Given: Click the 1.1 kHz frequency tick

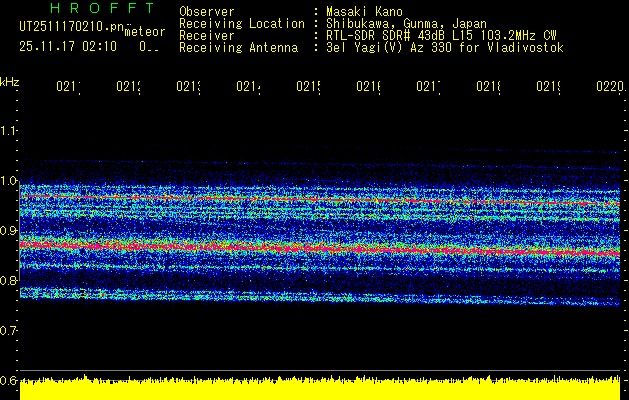Looking at the screenshot, I should (9, 131).
